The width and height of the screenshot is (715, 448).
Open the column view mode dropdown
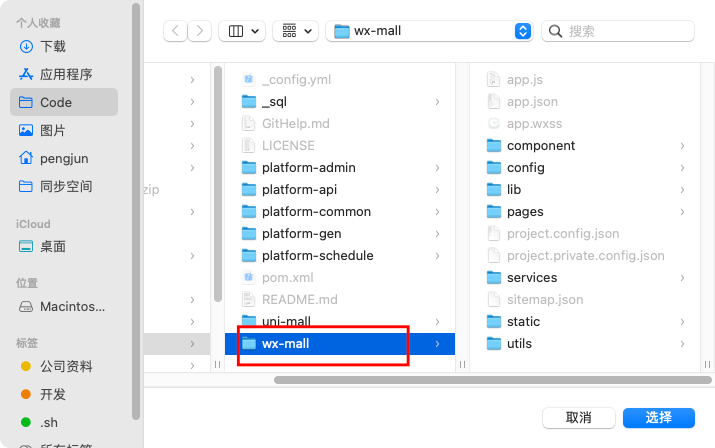(x=242, y=31)
